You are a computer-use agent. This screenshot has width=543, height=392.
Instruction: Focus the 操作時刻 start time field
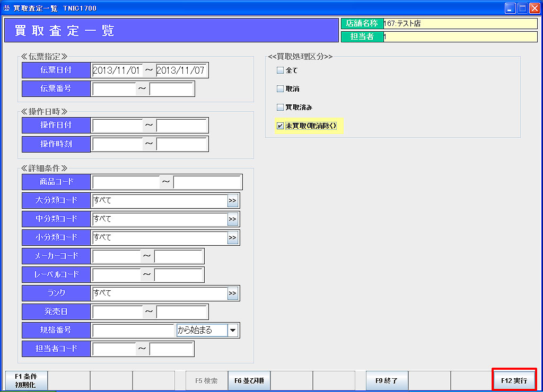(117, 144)
